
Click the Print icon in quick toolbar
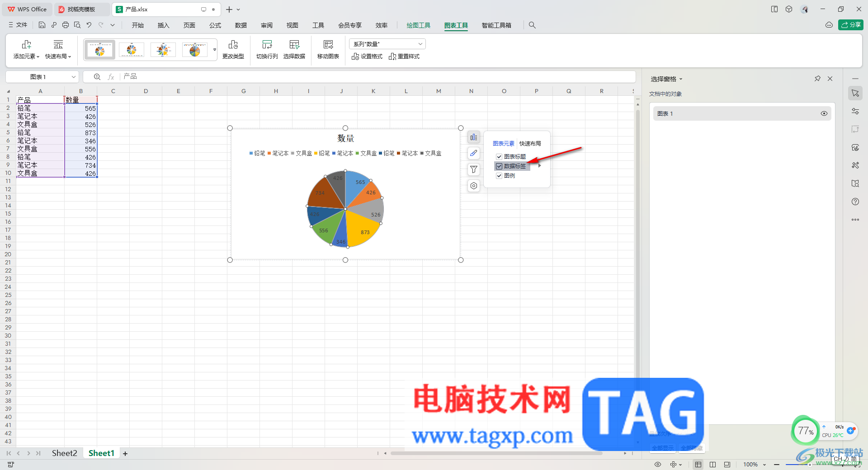[x=66, y=25]
